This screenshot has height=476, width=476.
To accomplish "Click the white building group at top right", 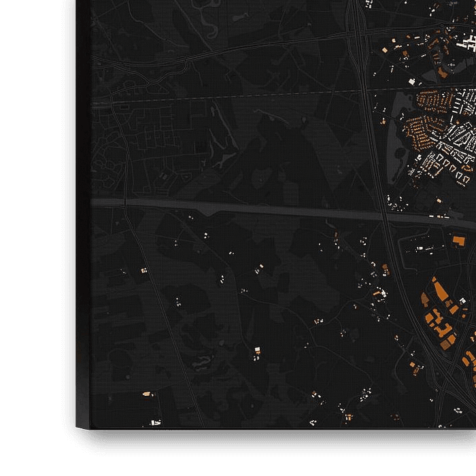I will coord(467,44).
